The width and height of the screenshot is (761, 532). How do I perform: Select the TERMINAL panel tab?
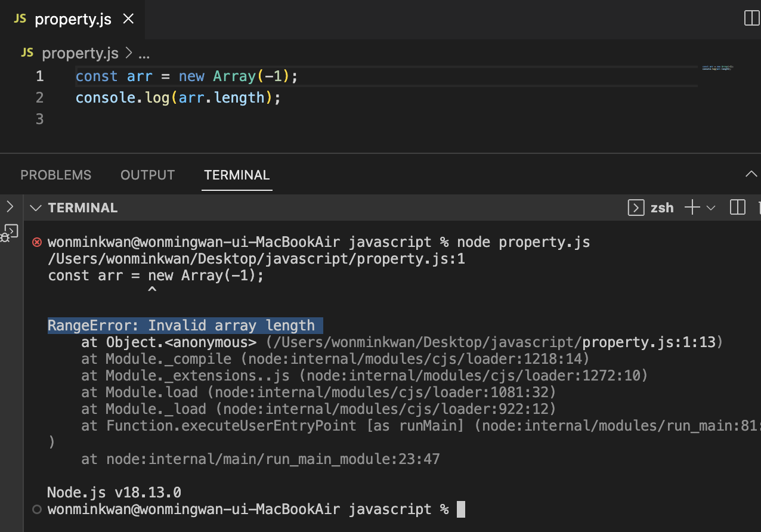pyautogui.click(x=237, y=175)
